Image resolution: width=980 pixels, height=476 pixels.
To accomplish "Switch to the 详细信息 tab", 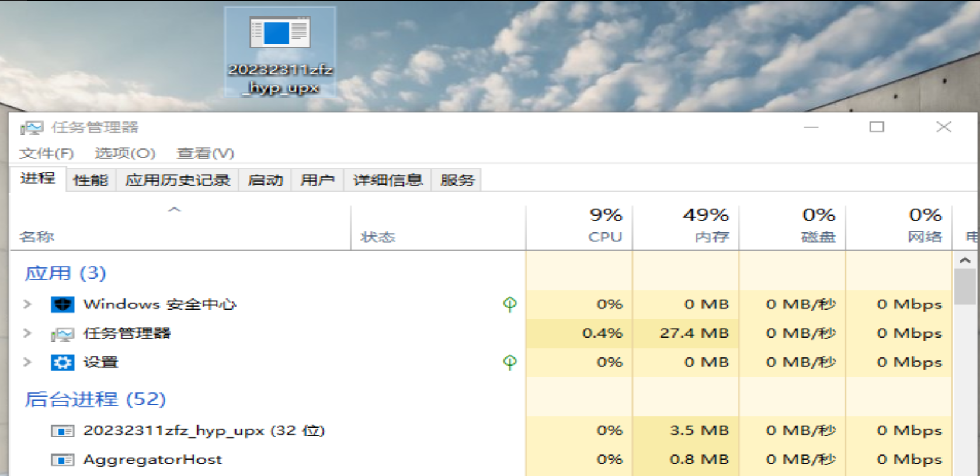I will [387, 180].
